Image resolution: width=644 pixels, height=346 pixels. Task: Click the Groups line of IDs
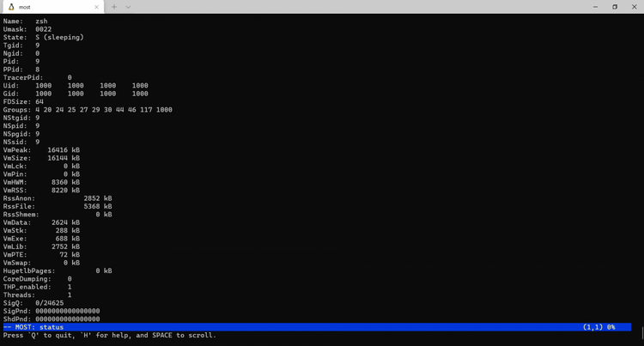[x=88, y=110]
